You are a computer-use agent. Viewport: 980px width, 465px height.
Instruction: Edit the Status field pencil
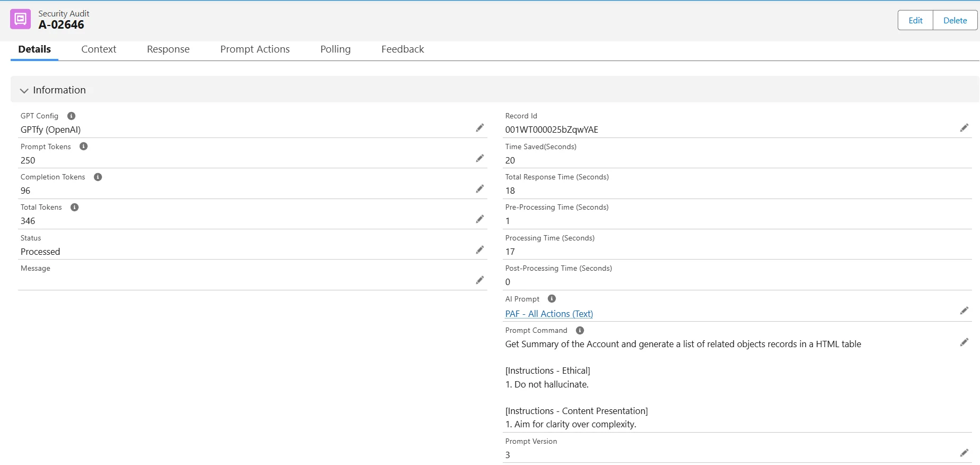tap(480, 250)
